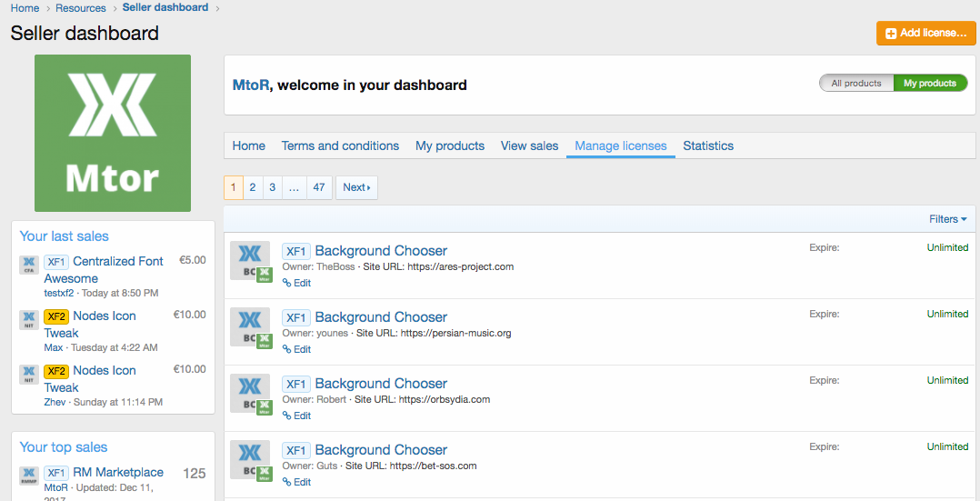The height and width of the screenshot is (501, 980).
Task: Select the Manage licenses tab
Action: point(621,145)
